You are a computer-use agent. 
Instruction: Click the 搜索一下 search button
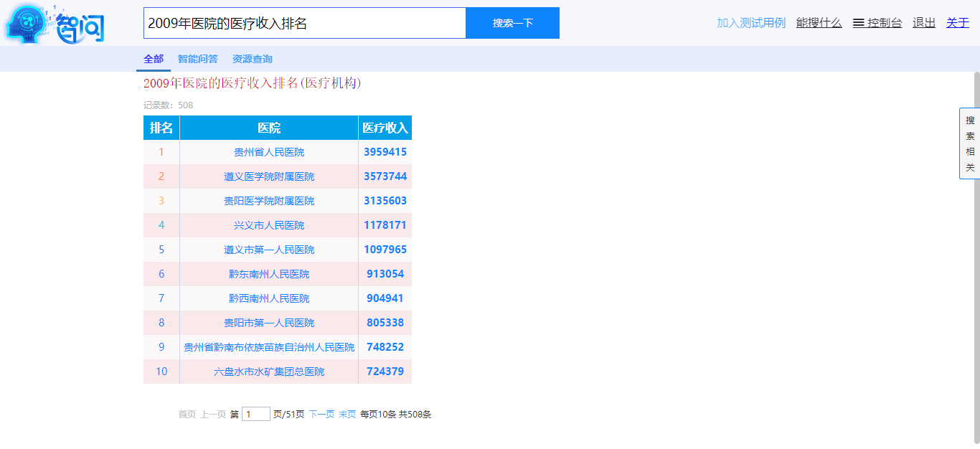pos(512,22)
